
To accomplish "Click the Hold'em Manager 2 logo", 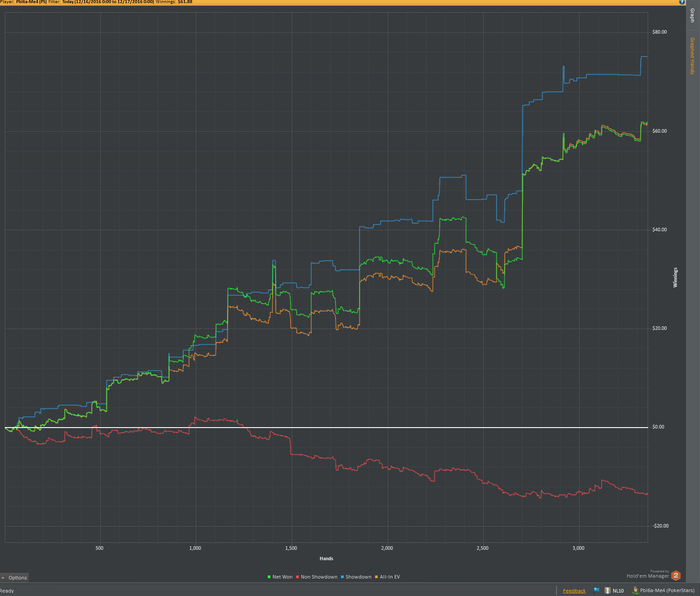I will pos(676,576).
